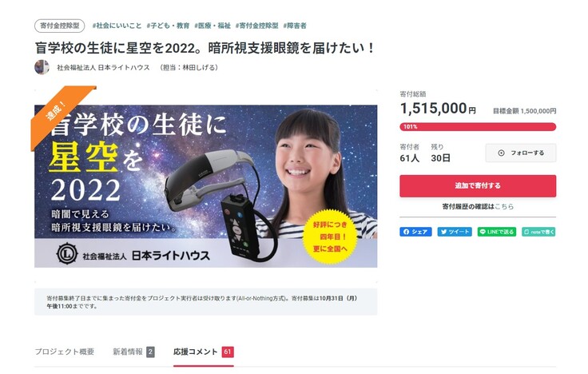588x374 pixels.
Task: Click the 追加で寄付する donate button
Action: tap(478, 185)
